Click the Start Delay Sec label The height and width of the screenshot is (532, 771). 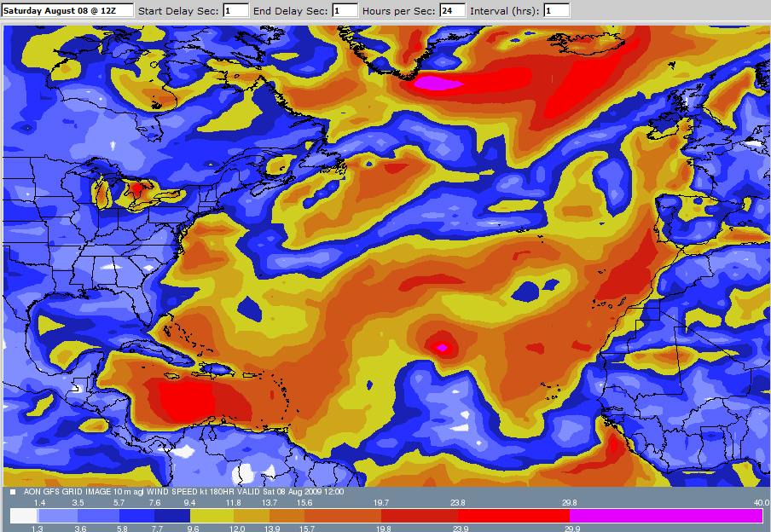point(179,10)
